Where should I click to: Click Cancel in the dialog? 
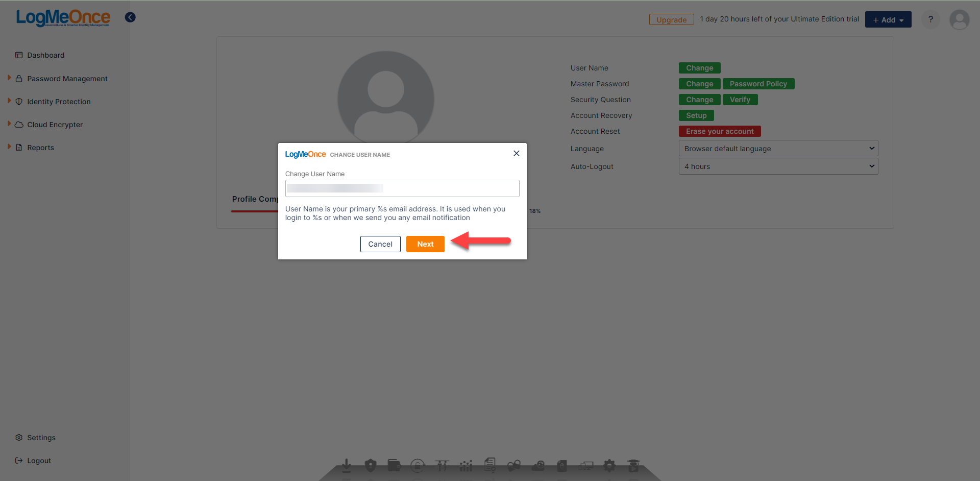click(x=380, y=244)
